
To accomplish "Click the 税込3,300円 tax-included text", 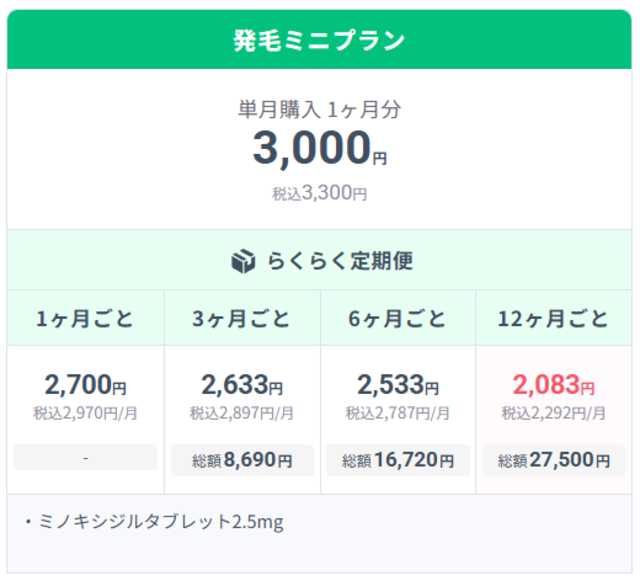I will 319,193.
